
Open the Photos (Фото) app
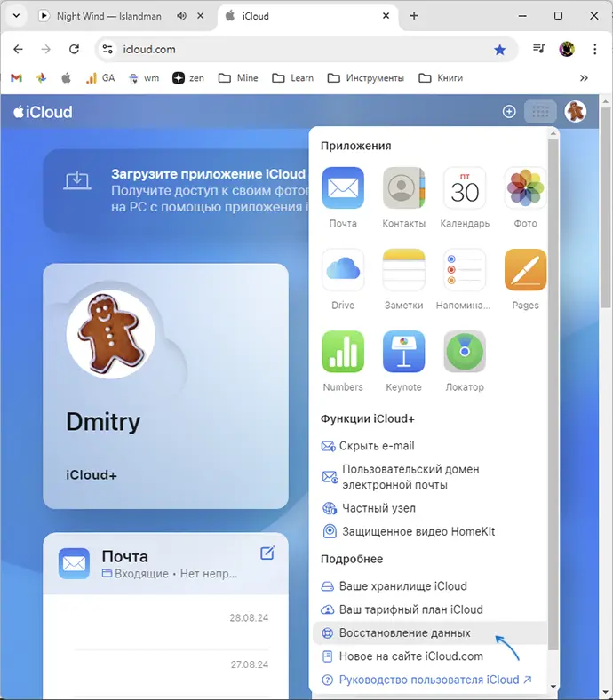click(525, 187)
